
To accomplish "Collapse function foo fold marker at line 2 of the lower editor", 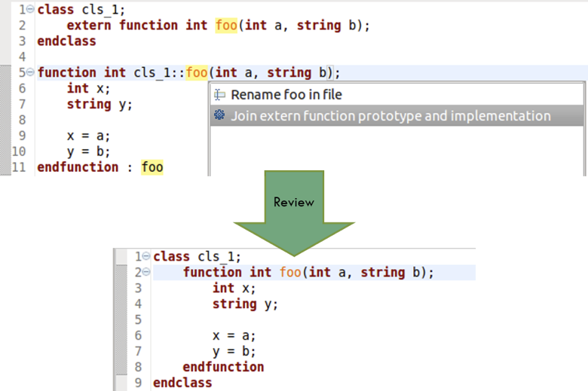I will [147, 272].
